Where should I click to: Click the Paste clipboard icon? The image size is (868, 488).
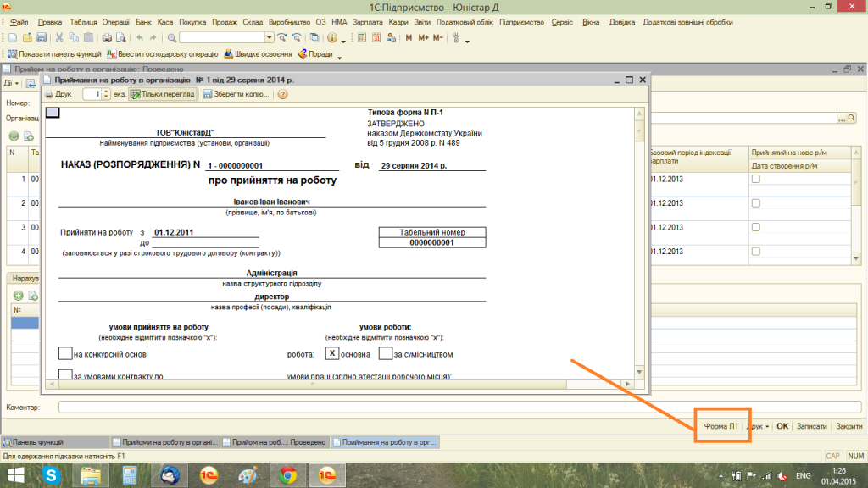88,37
